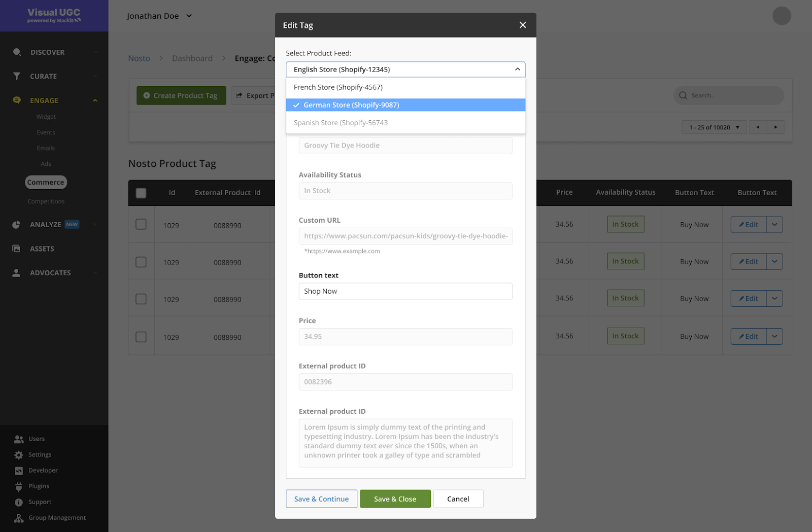This screenshot has height=532, width=812.
Task: Expand the Analyze menu chevron
Action: (95, 225)
